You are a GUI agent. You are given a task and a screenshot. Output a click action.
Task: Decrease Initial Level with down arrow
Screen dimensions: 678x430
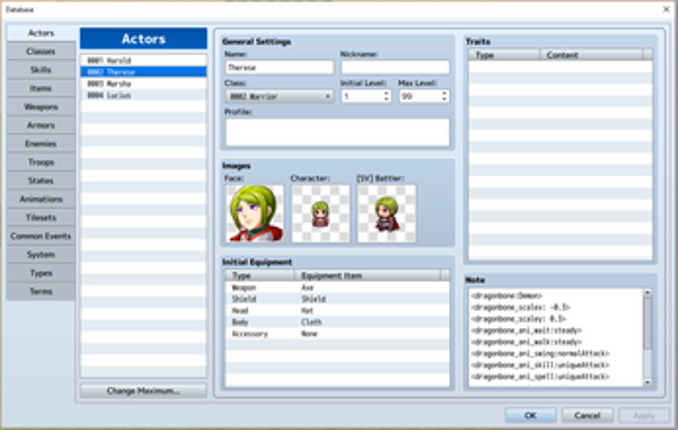387,100
